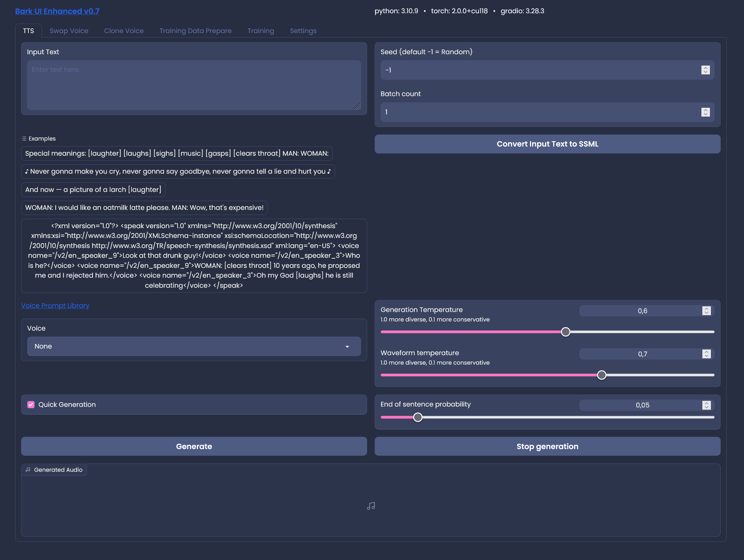This screenshot has height=560, width=744.
Task: Click the Examples list icon
Action: [x=24, y=138]
